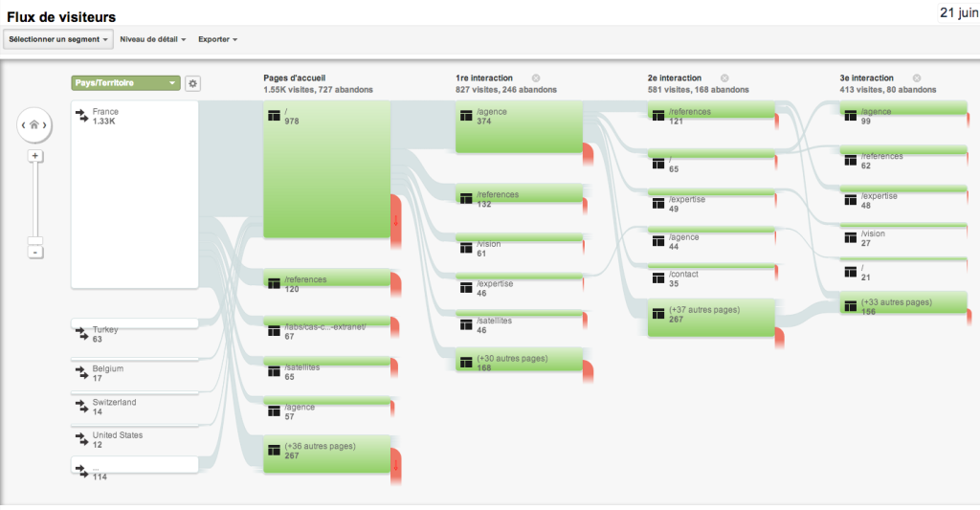This screenshot has width=980, height=510.
Task: Click page icon of 3e interaction / 21
Action: 850,272
